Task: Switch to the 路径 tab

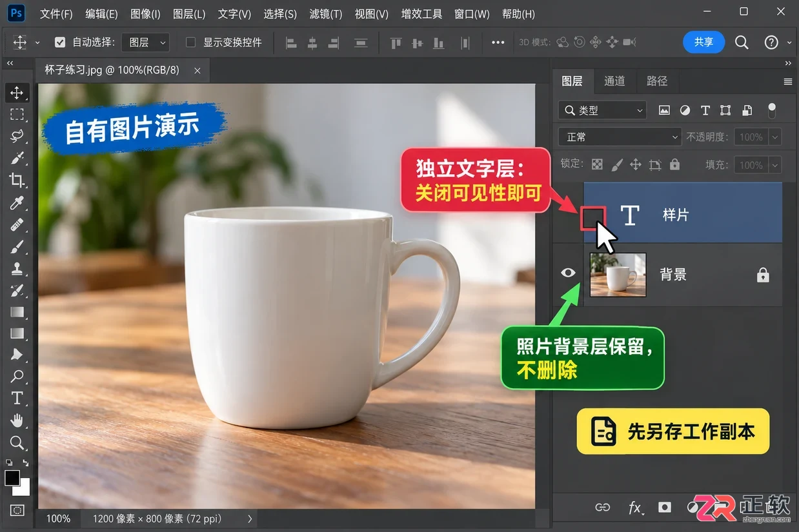Action: pos(657,81)
